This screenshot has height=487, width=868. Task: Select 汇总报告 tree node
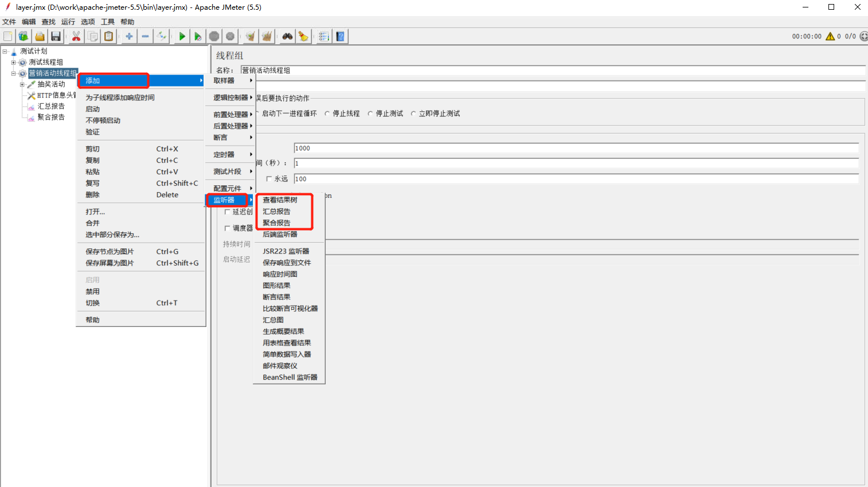[x=51, y=106]
